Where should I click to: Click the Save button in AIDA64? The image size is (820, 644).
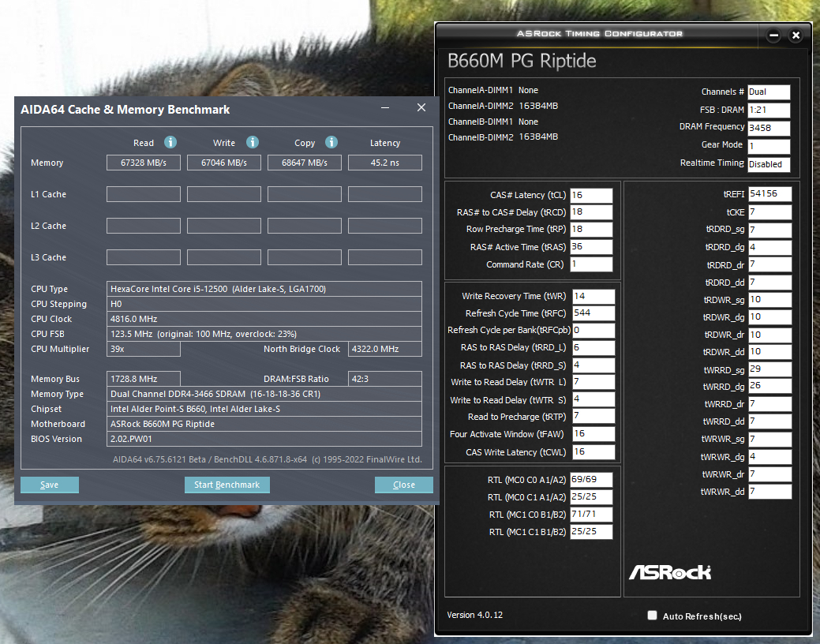50,485
